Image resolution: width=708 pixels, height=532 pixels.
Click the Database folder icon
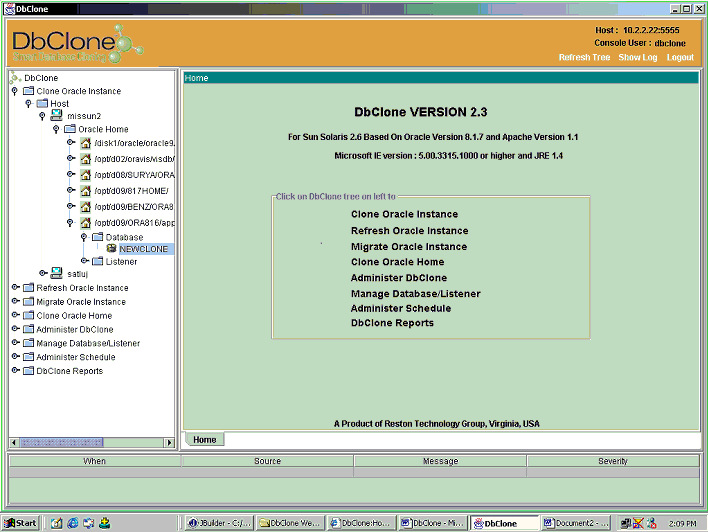(x=98, y=237)
